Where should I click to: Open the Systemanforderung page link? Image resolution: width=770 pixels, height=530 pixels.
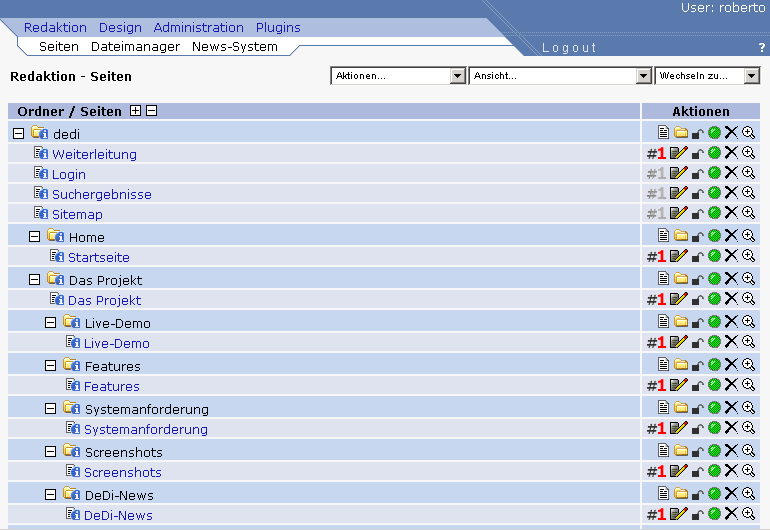(x=145, y=429)
